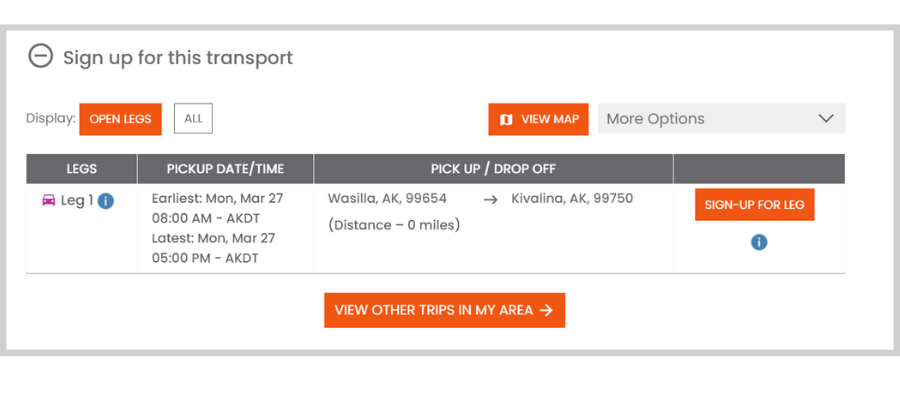Sign up for Leg 1
Screen dimensions: 900x400
pyautogui.click(x=754, y=204)
